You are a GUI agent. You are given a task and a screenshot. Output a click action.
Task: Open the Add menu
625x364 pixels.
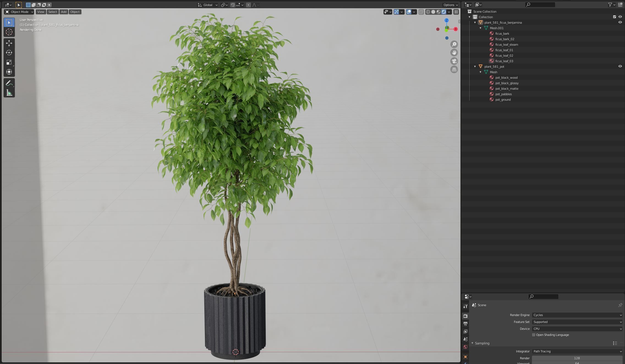(x=64, y=12)
